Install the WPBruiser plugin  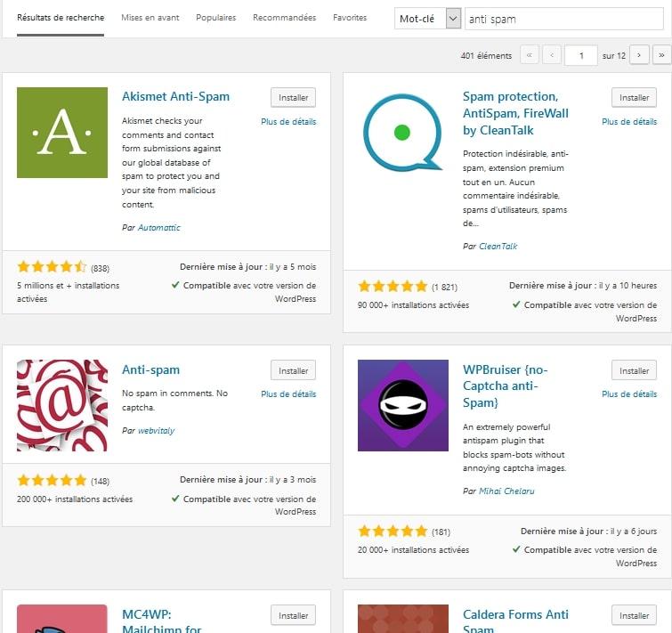click(634, 370)
